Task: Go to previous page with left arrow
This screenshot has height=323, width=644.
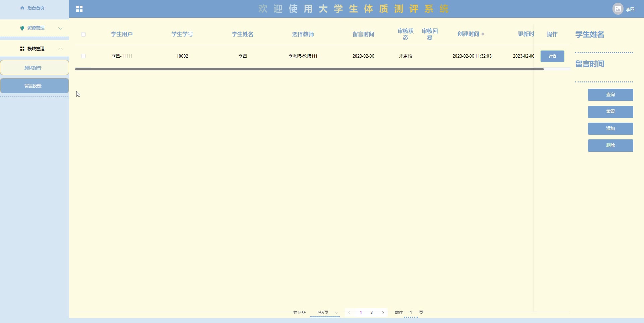Action: 349,313
